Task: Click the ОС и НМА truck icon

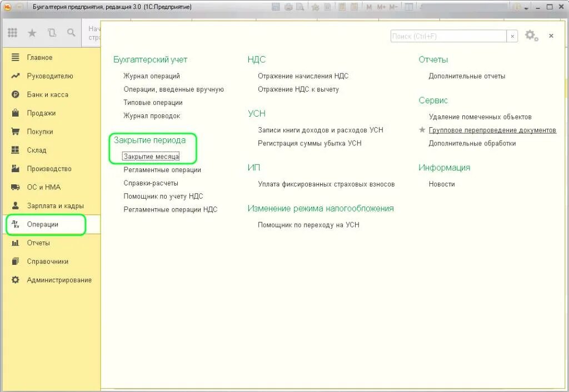Action: point(15,187)
